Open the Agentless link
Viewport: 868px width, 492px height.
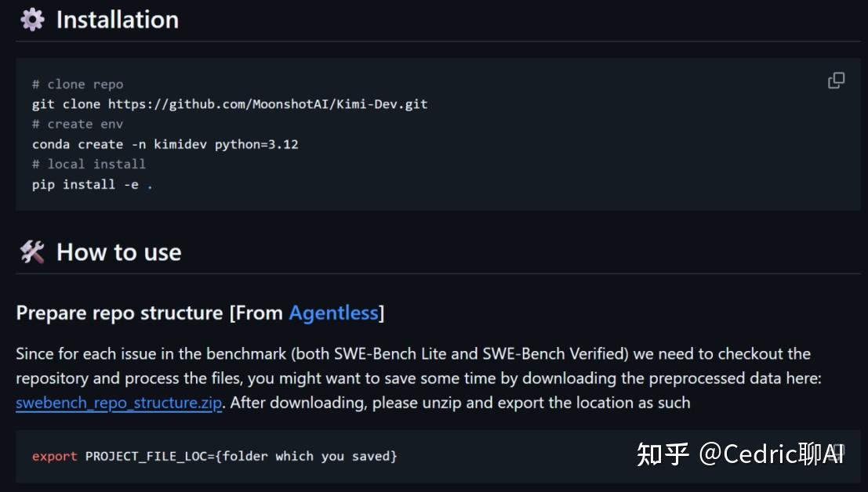click(334, 313)
